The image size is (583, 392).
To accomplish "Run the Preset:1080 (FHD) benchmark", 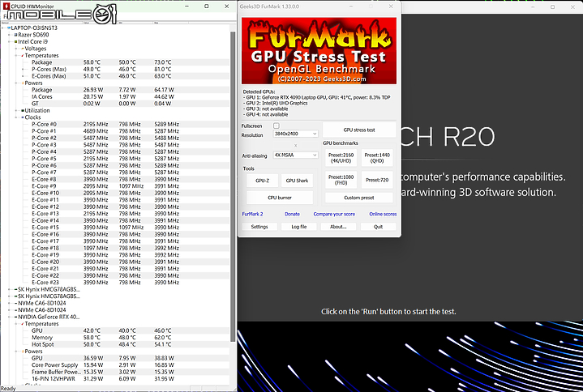I will 341,180.
